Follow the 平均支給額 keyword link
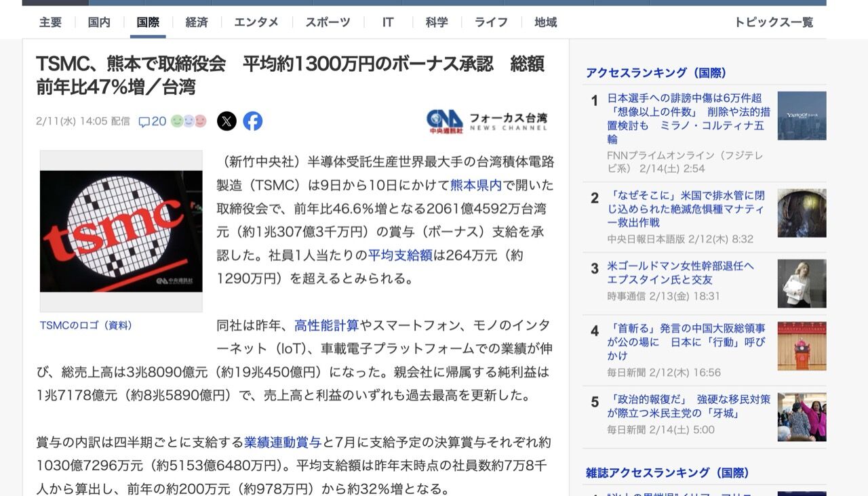The image size is (868, 496). (x=400, y=255)
